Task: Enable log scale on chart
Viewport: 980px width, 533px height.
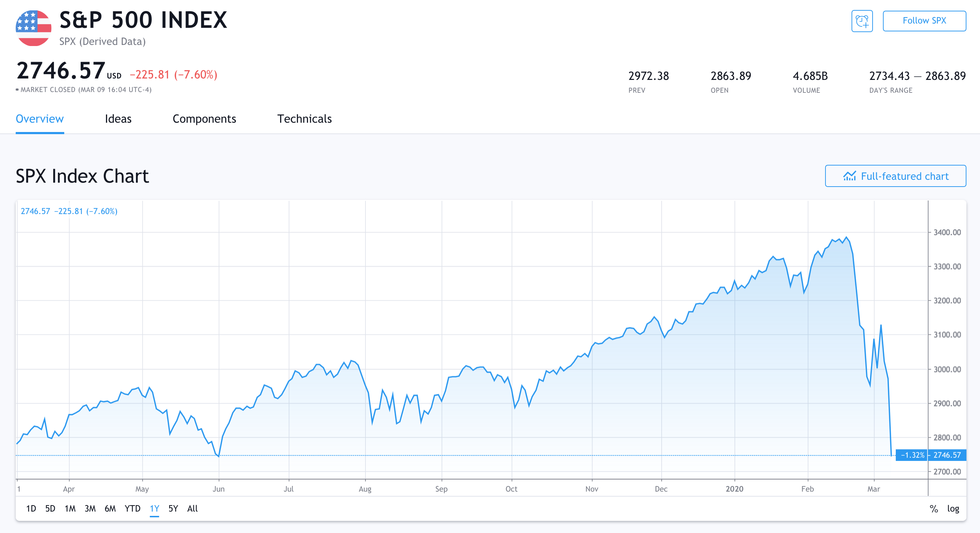Action: coord(953,509)
